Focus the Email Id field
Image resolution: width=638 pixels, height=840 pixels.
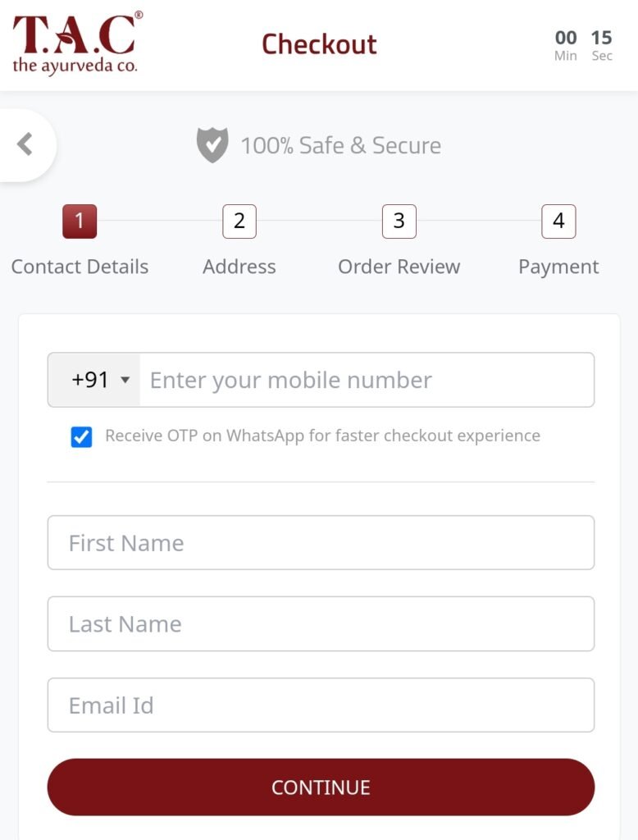[321, 705]
